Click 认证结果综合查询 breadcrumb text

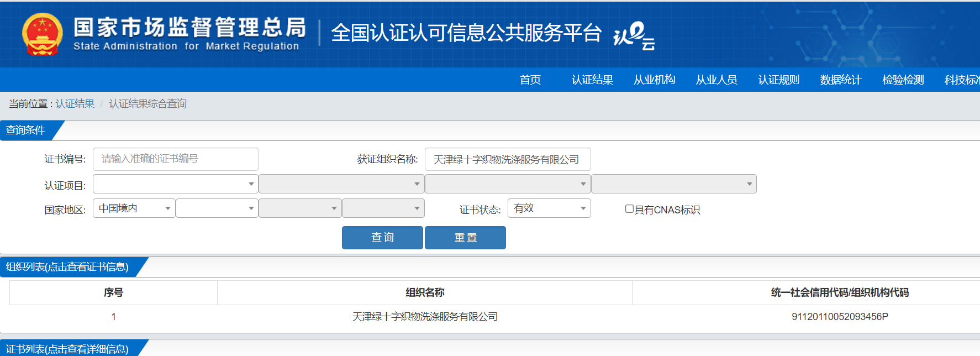[x=147, y=104]
